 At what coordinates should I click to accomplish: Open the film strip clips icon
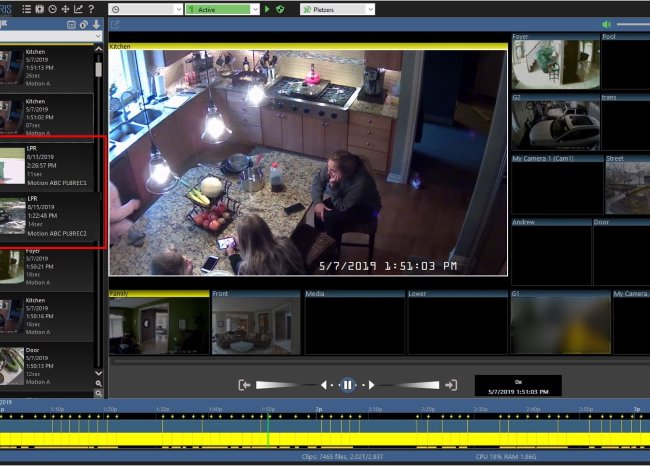click(x=39, y=9)
